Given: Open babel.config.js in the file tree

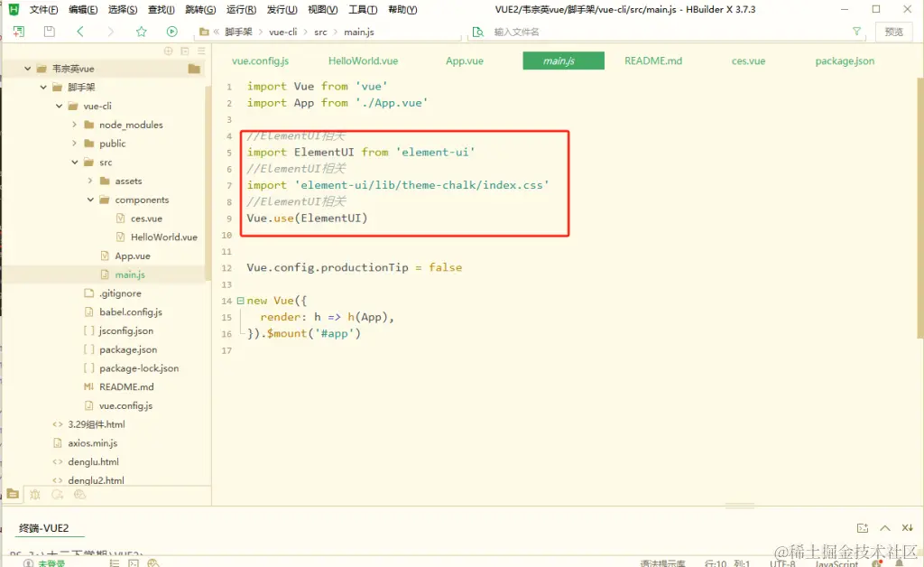Looking at the screenshot, I should coord(130,311).
